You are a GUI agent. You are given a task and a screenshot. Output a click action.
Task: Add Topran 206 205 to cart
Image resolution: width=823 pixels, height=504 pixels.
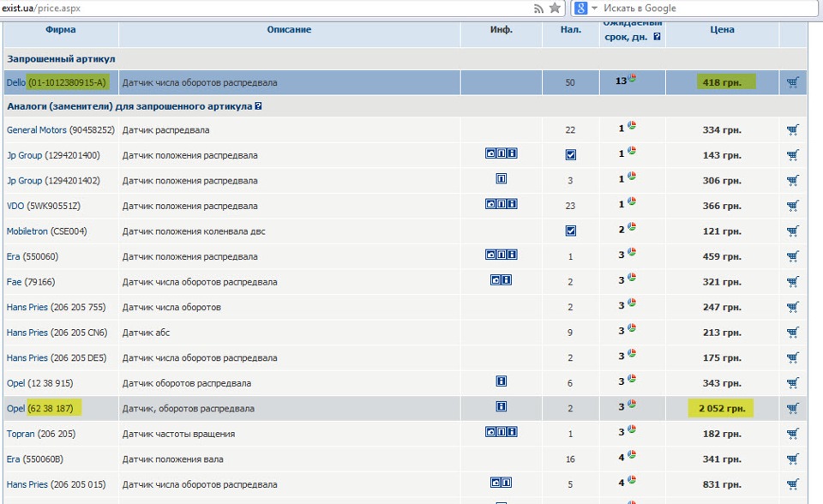click(x=792, y=434)
